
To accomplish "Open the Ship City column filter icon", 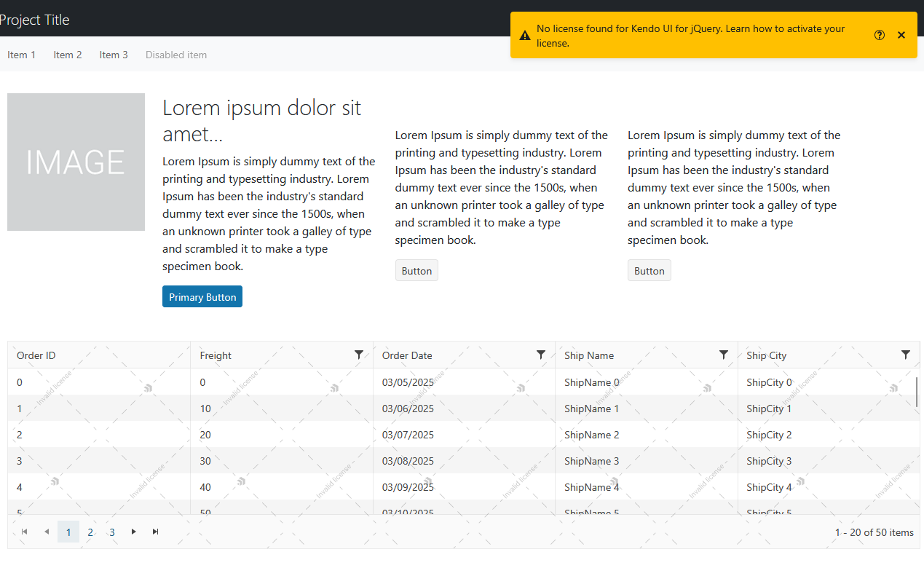I will [906, 355].
